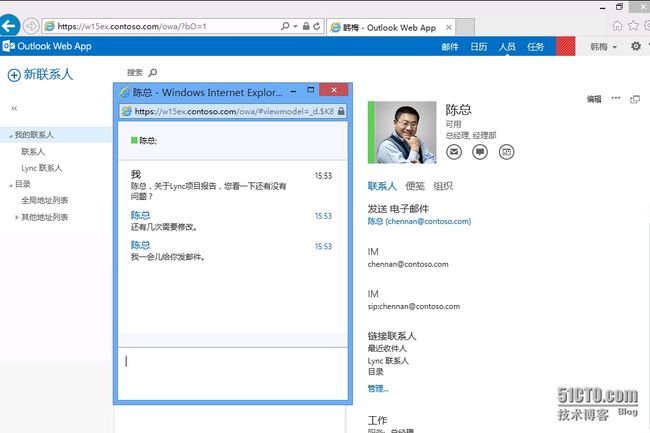Click the search magnifier in address bar
Image resolution: width=650 pixels, height=433 pixels.
[x=285, y=26]
